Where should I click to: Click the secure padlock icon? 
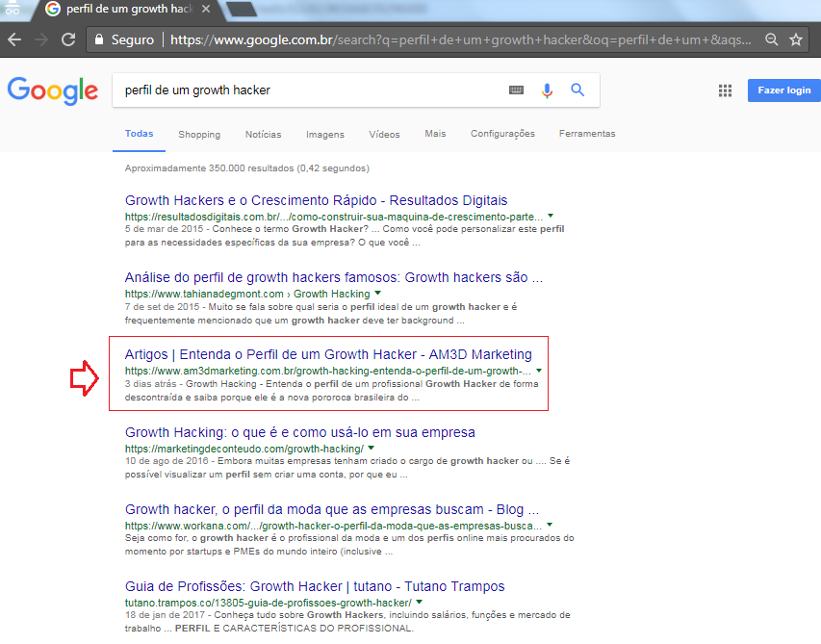coord(98,39)
